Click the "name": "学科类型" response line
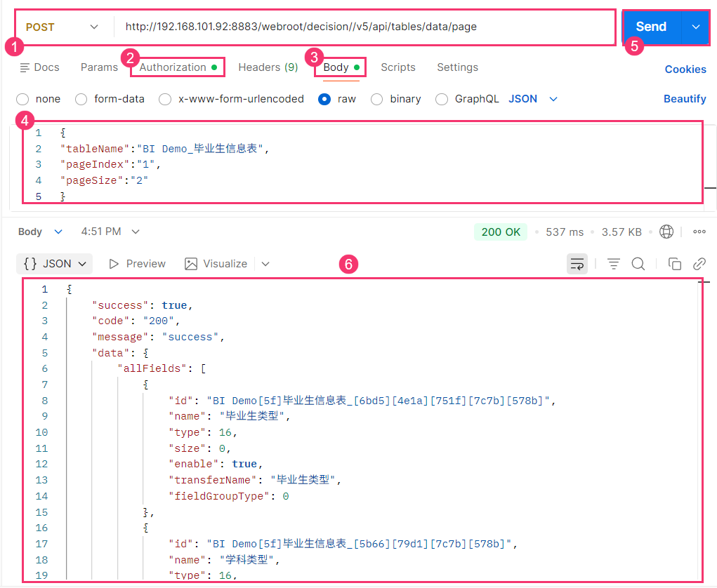The image size is (717, 588). click(224, 560)
